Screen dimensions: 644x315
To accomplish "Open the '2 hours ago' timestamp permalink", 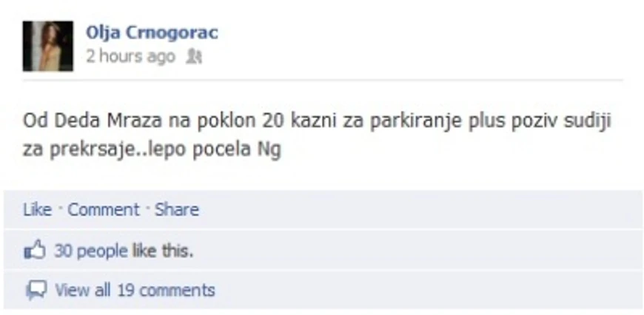I will pos(130,57).
